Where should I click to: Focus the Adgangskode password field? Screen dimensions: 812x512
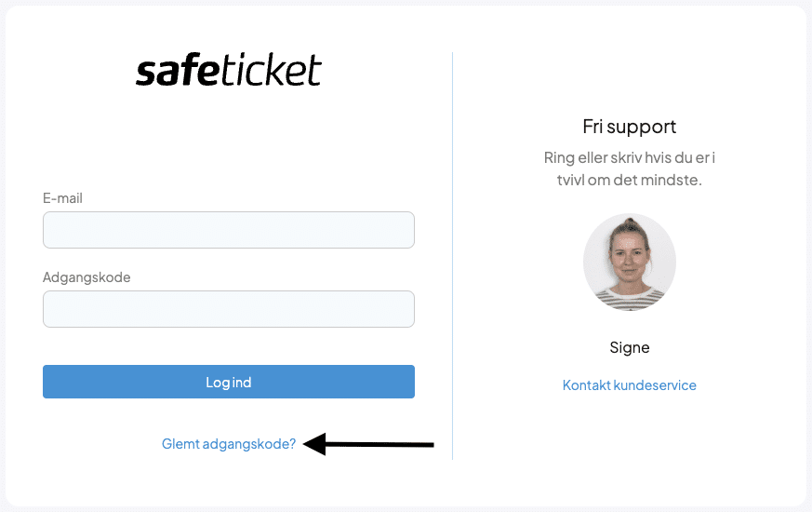click(x=229, y=309)
